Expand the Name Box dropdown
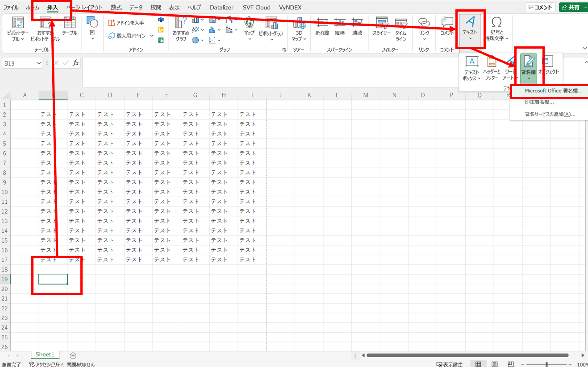Screen dimensions: 588x367 (39, 63)
